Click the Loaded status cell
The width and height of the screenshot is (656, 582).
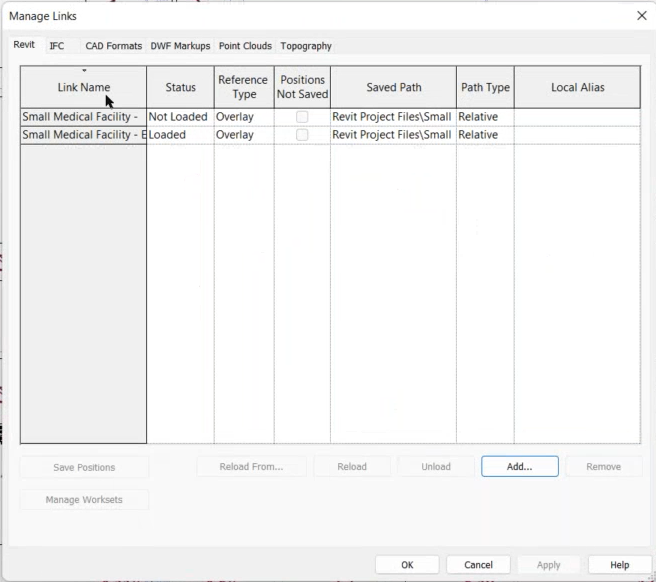180,135
